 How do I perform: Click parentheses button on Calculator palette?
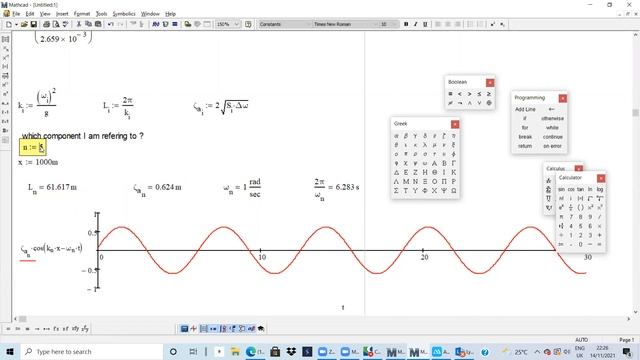[580, 208]
